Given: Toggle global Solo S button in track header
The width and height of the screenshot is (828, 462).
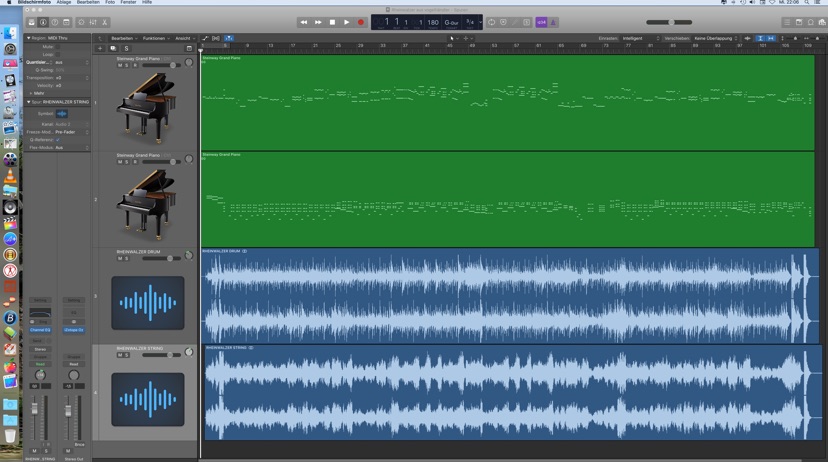Looking at the screenshot, I should click(x=126, y=48).
